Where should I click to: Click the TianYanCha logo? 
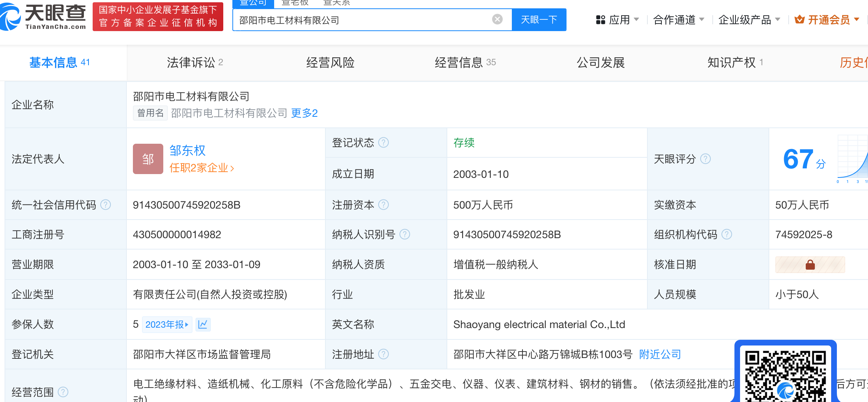44,17
